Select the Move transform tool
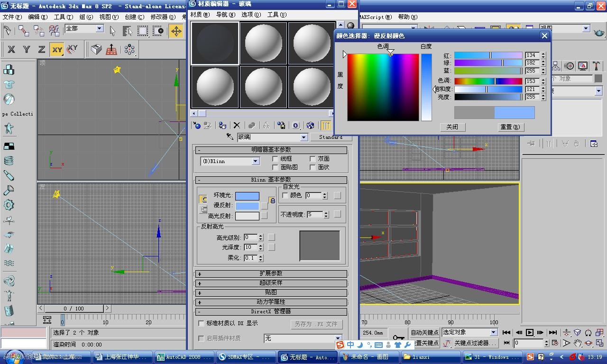 coord(176,31)
